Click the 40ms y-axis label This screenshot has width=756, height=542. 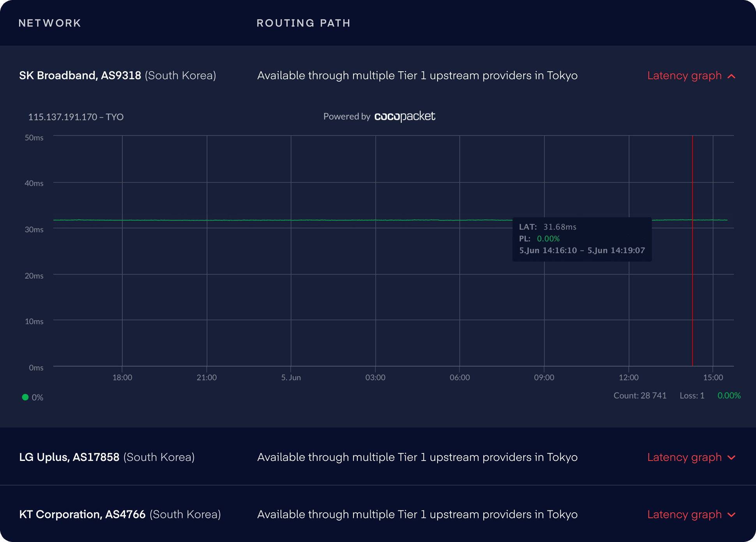click(x=34, y=183)
